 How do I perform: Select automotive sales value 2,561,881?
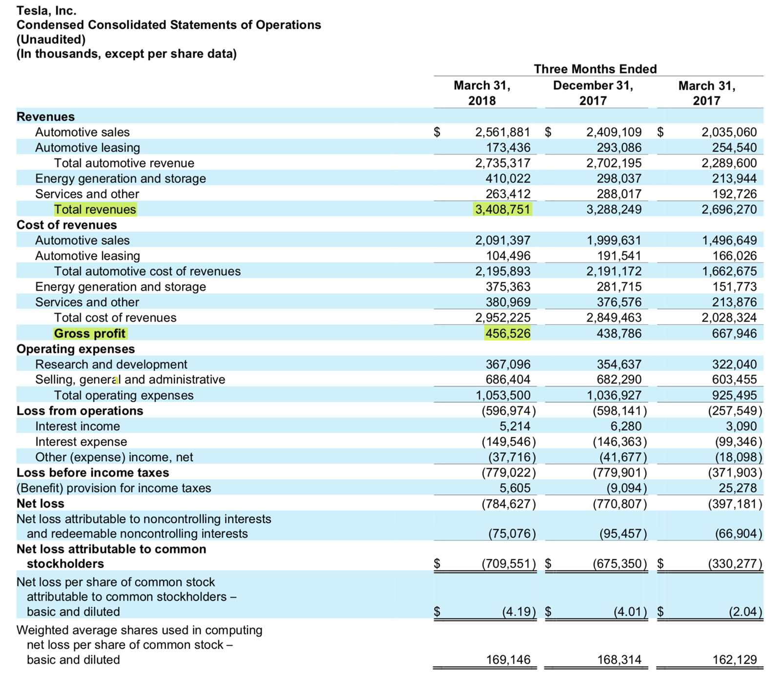coord(503,132)
